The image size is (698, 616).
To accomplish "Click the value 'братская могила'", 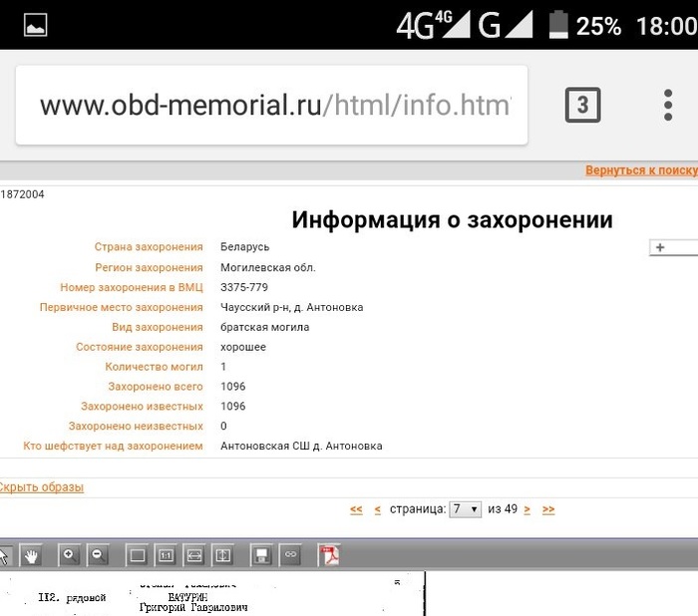I will 265,327.
